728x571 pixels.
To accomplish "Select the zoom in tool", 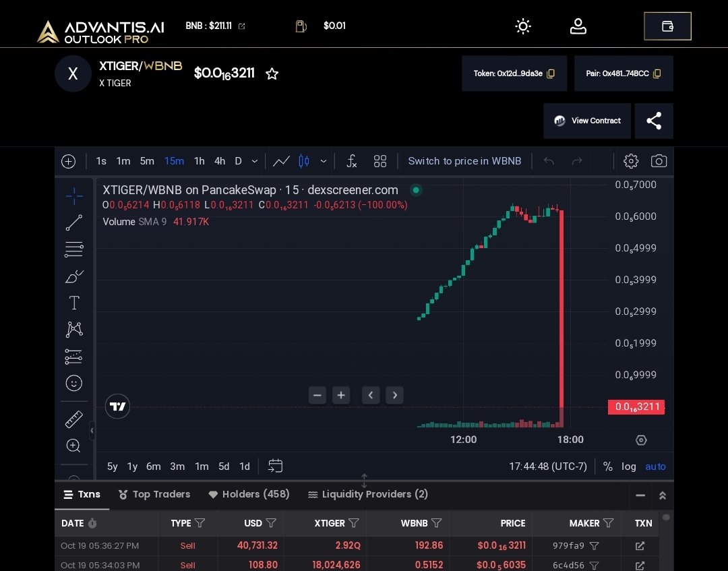I will click(x=73, y=446).
